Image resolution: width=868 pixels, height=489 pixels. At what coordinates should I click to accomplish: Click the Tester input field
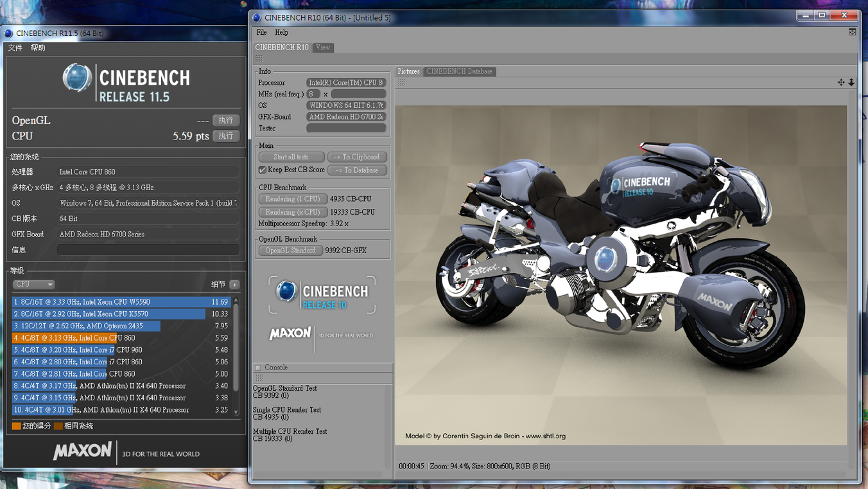(x=346, y=129)
